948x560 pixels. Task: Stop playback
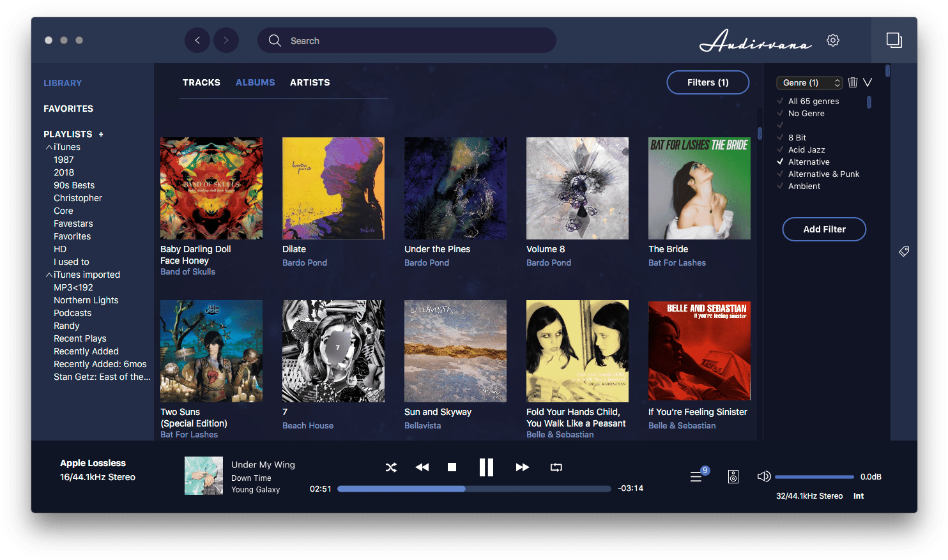tap(452, 467)
